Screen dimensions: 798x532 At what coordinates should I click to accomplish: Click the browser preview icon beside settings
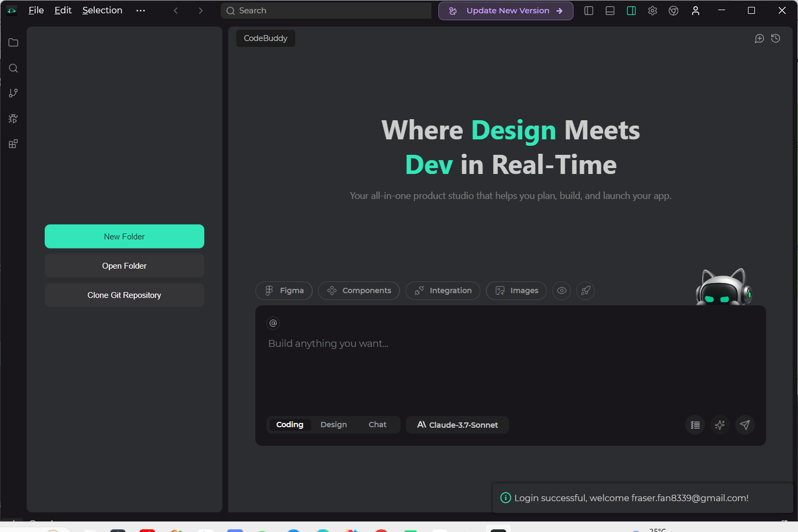click(x=674, y=11)
